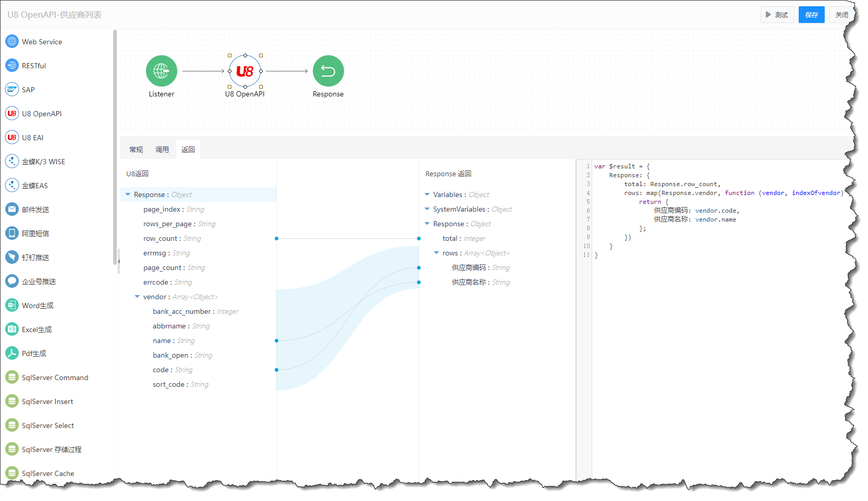Expand the Variables object node
The image size is (868, 501).
coord(427,194)
